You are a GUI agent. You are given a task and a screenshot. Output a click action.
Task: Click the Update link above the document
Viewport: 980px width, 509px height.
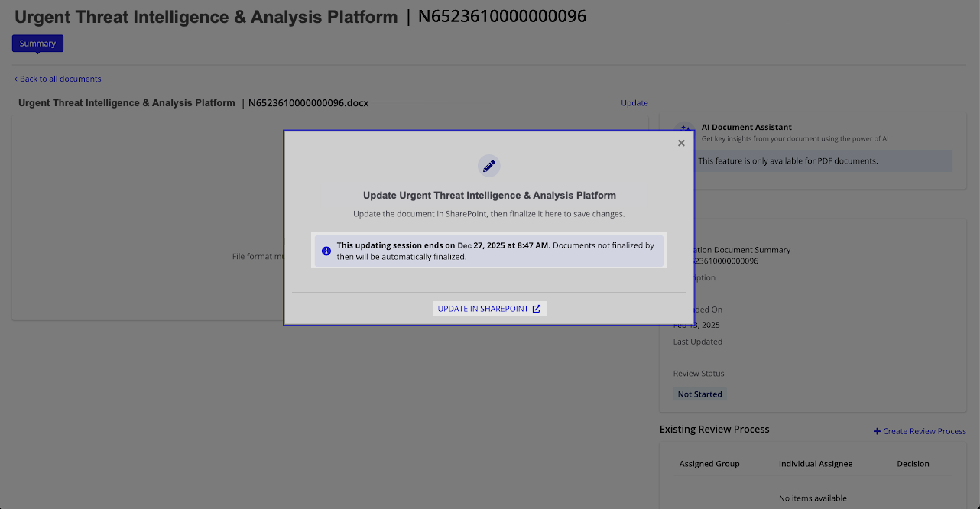pyautogui.click(x=634, y=103)
